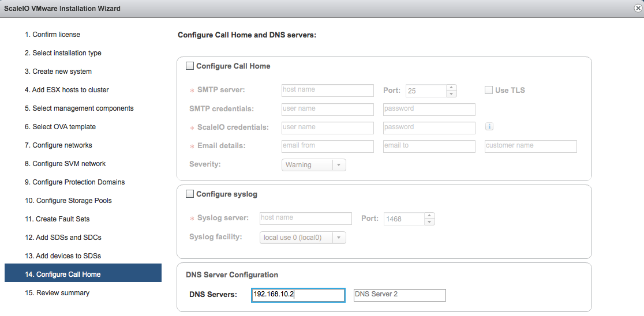644x316 pixels.
Task: Click the Syslog server host name field
Action: pyautogui.click(x=305, y=219)
